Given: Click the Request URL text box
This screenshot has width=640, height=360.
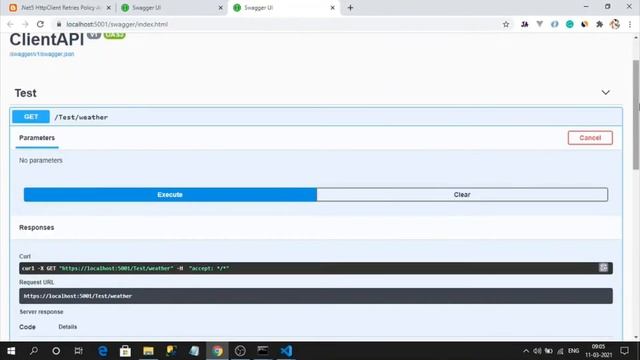Looking at the screenshot, I should tap(316, 296).
